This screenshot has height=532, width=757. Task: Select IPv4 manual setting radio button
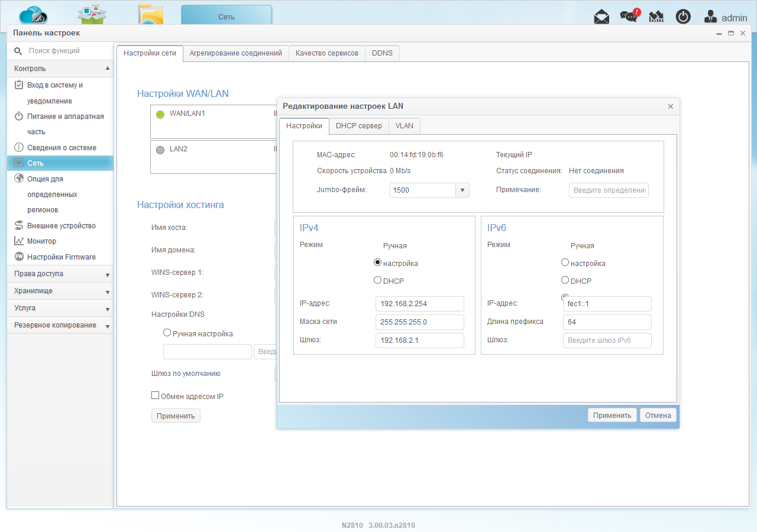click(x=377, y=262)
